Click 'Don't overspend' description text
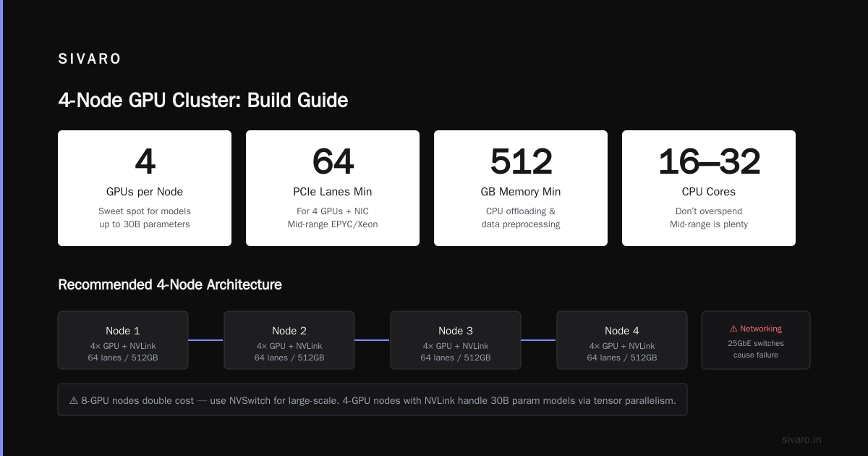868x456 pixels. pos(709,211)
